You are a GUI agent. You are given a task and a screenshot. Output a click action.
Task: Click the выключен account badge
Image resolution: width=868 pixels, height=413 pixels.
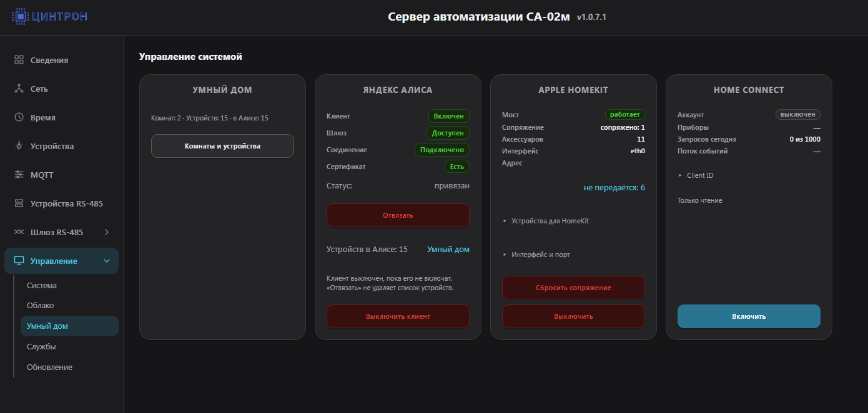(x=798, y=115)
